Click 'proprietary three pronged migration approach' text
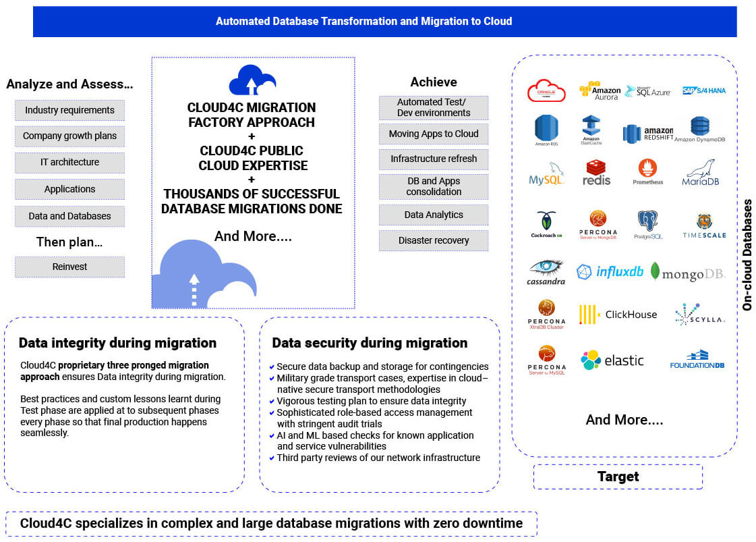The height and width of the screenshot is (542, 756). [115, 371]
